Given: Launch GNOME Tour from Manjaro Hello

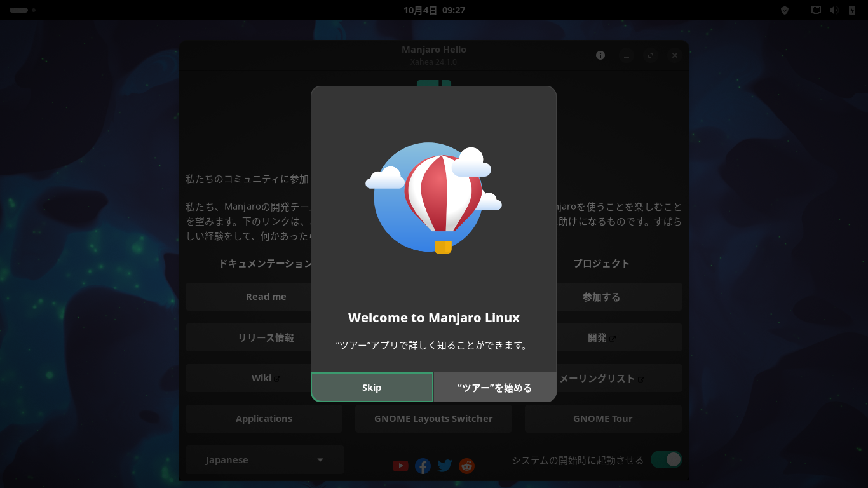Looking at the screenshot, I should (x=603, y=419).
